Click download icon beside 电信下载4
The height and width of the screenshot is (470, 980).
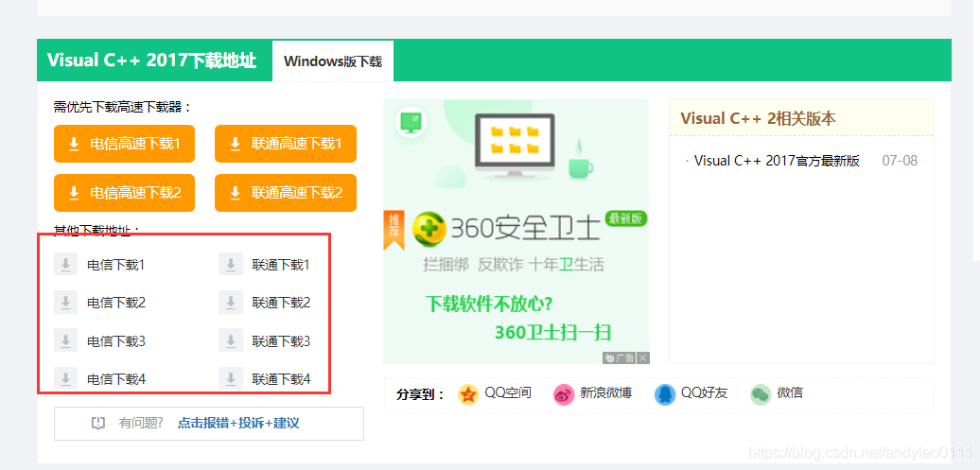coord(65,379)
